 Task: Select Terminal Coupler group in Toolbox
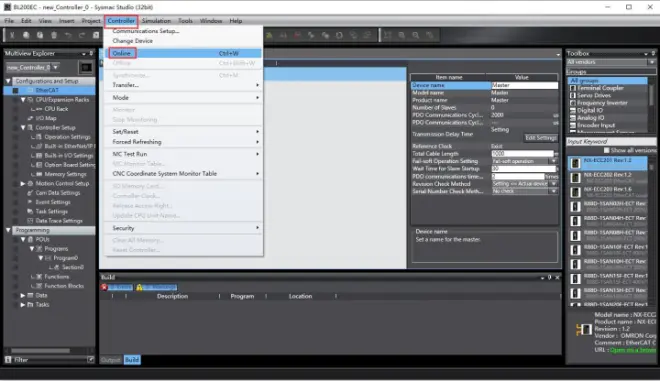(x=600, y=88)
